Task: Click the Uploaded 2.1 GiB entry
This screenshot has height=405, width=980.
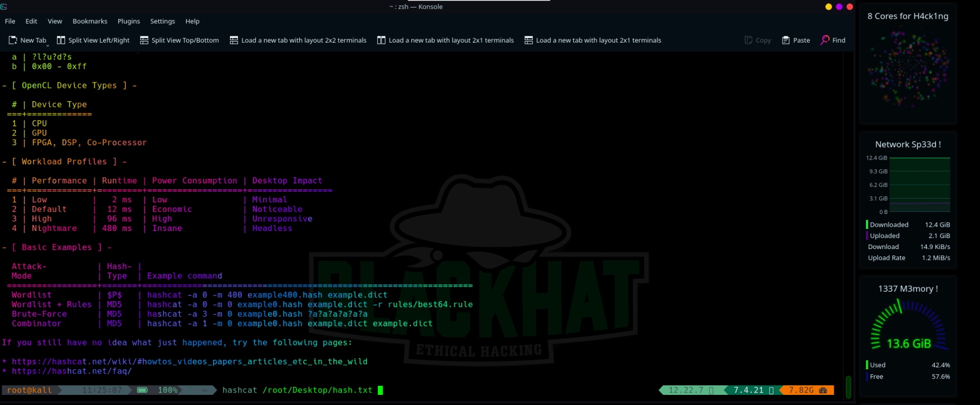Action: click(908, 236)
